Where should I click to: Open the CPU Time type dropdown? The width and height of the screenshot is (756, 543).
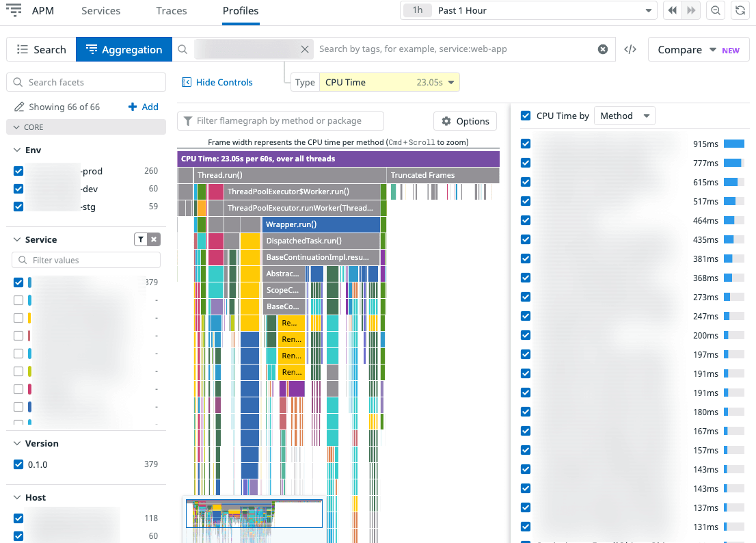click(390, 82)
